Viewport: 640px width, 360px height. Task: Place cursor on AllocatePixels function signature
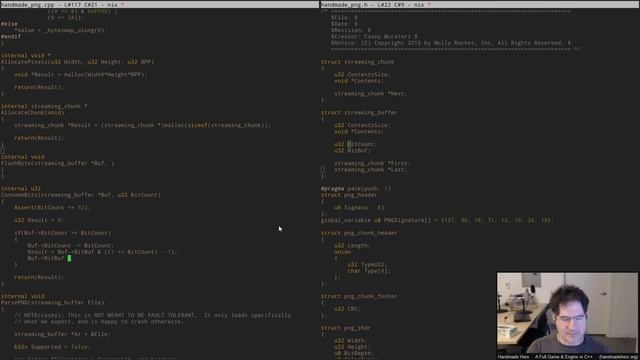pos(78,62)
